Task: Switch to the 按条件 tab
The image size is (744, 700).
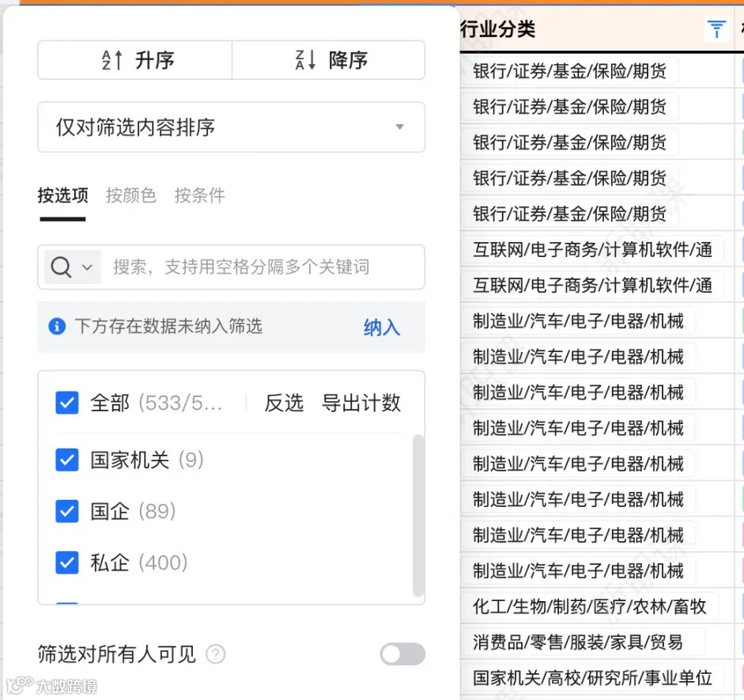Action: click(199, 195)
